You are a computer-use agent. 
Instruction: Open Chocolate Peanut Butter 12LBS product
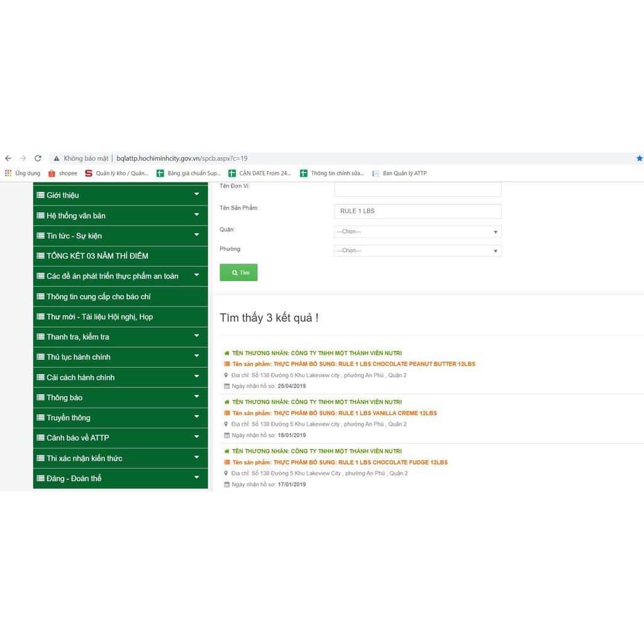pos(353,364)
